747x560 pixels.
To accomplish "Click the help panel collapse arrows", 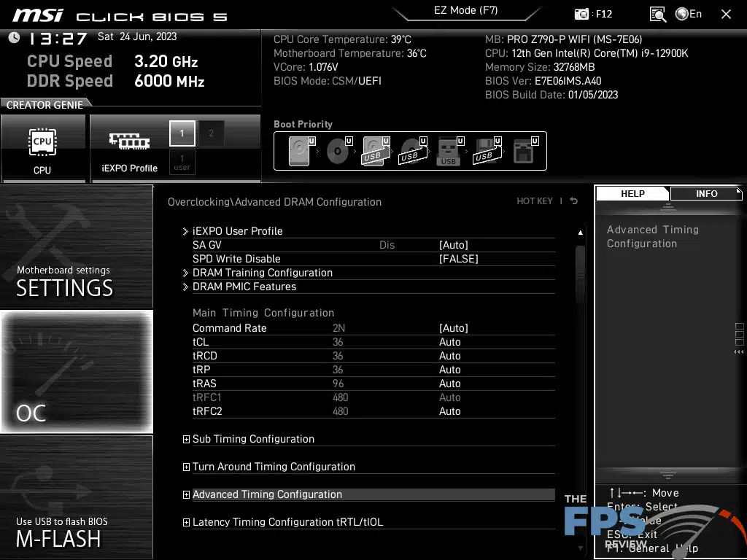I will pos(738,352).
